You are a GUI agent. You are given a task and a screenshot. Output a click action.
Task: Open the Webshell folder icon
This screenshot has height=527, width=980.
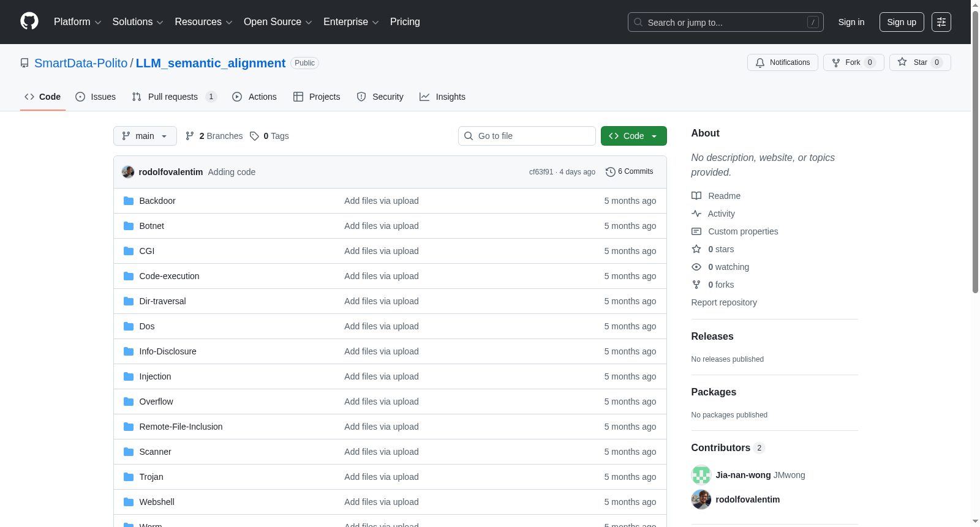(129, 502)
